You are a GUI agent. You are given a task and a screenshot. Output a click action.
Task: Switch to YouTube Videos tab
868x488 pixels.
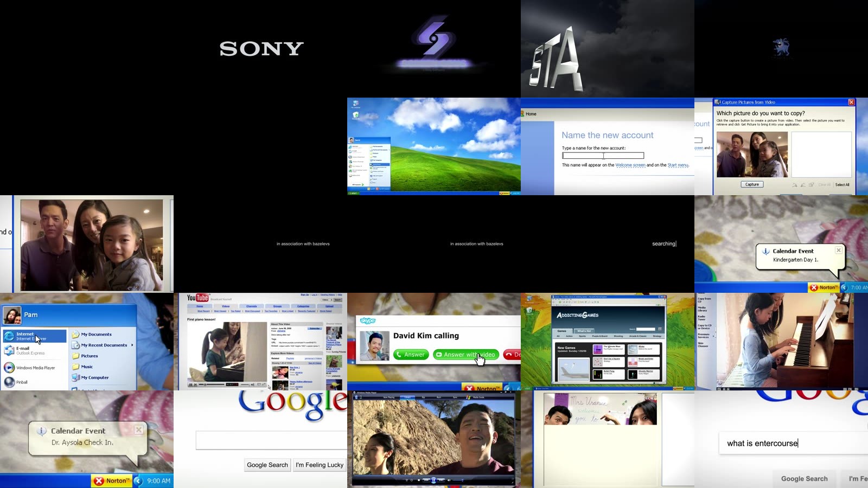pos(226,306)
